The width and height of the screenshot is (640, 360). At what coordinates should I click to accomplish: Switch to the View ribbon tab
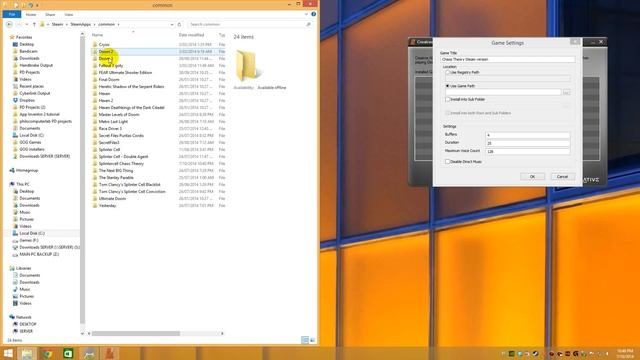69,15
